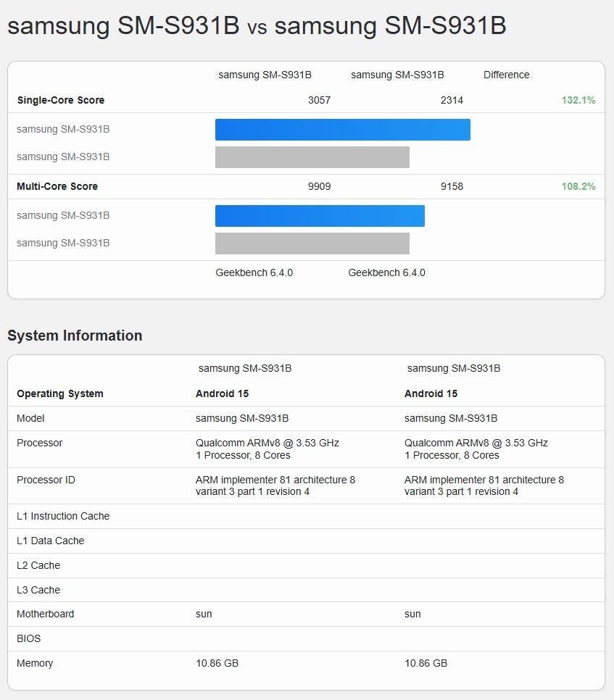Click the System Information heading
614x700 pixels.
[x=75, y=336]
